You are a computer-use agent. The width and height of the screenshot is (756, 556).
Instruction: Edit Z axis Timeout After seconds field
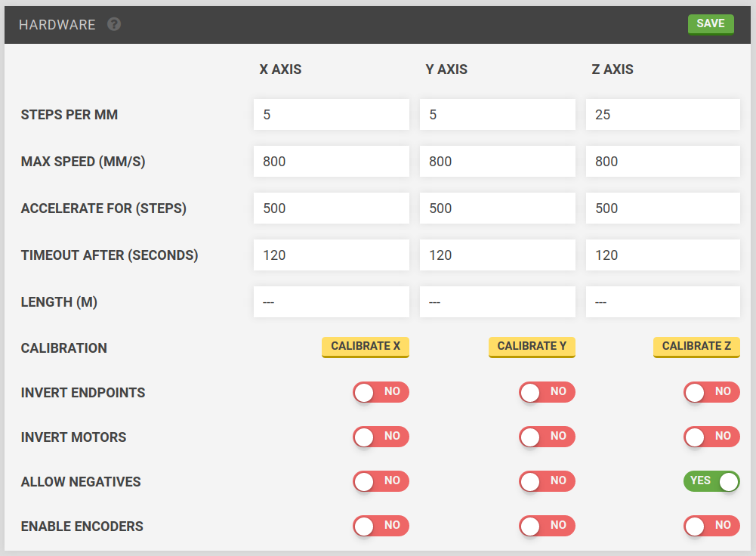[663, 255]
